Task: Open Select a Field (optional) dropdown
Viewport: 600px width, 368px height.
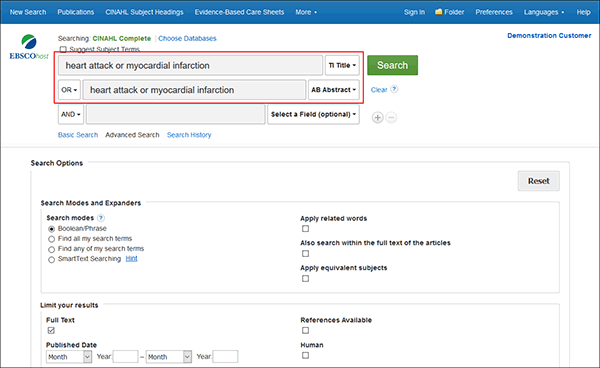Action: tap(313, 114)
